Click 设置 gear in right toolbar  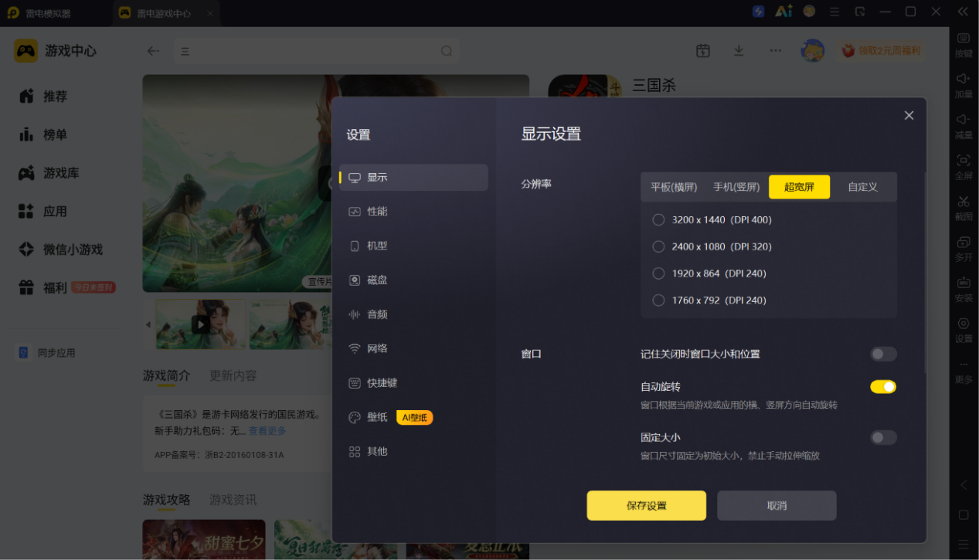coord(964,330)
